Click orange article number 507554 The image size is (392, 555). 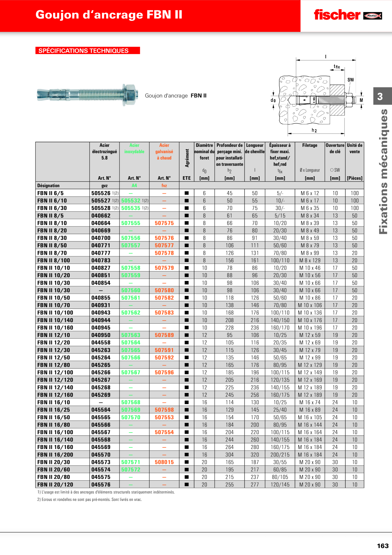[164, 432]
